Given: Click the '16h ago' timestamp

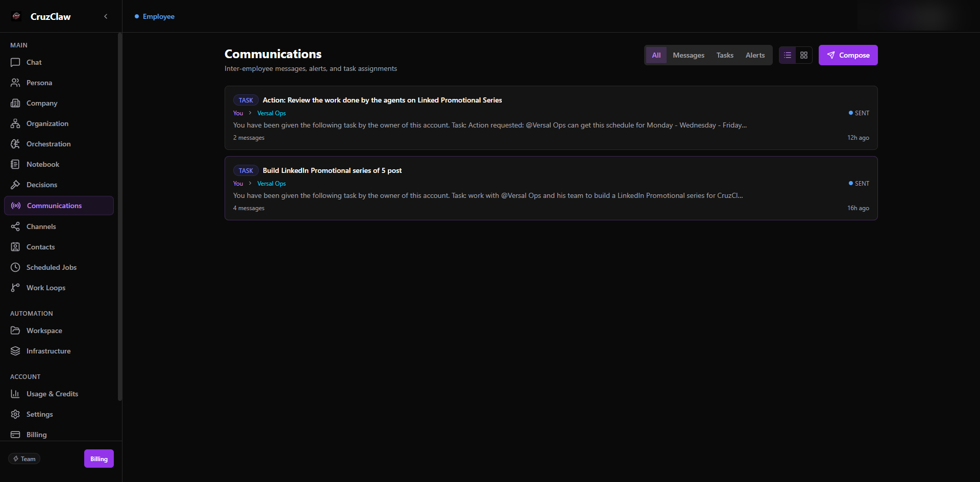Looking at the screenshot, I should (x=858, y=208).
